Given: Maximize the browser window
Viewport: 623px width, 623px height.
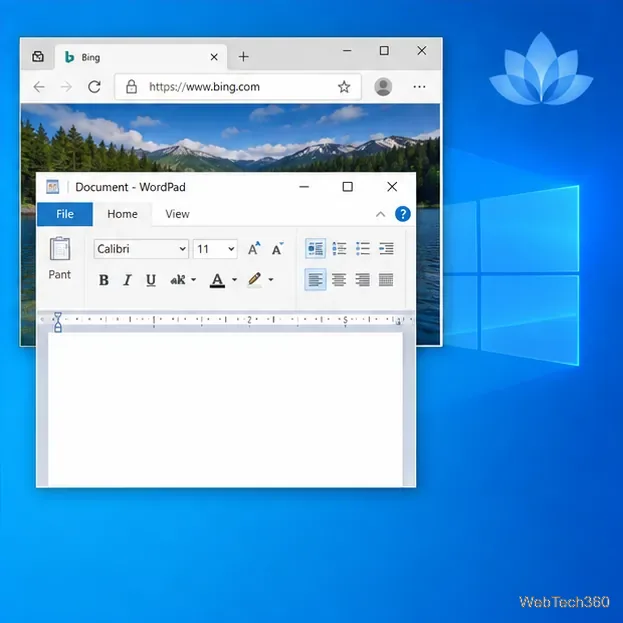Looking at the screenshot, I should coord(384,51).
